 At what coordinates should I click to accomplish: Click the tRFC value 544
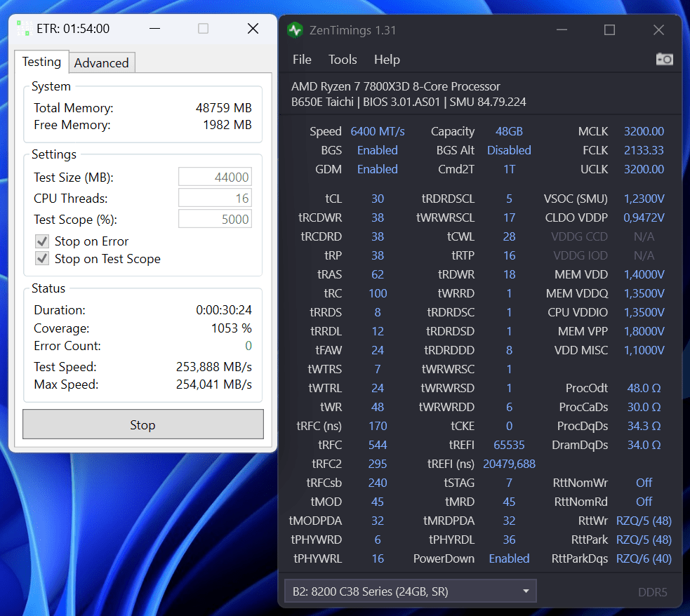(x=378, y=445)
